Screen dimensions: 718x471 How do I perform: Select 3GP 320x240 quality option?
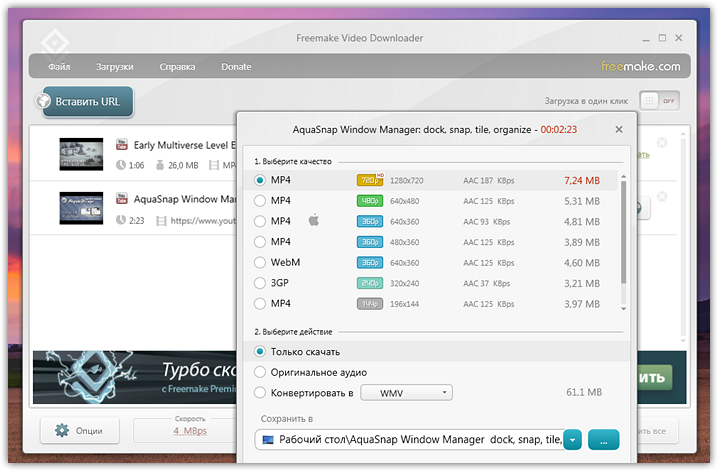pos(260,283)
